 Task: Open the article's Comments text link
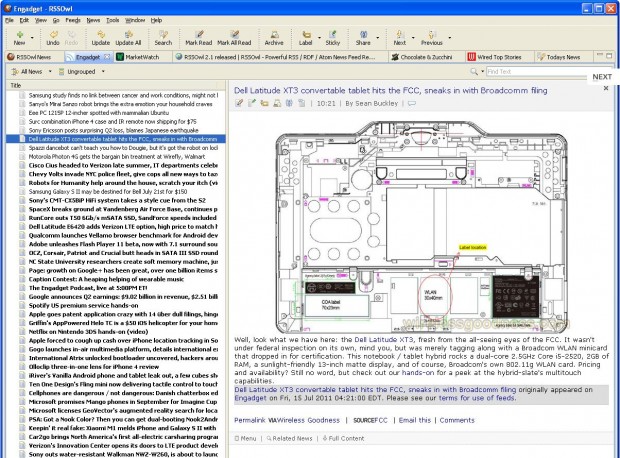pos(457,420)
